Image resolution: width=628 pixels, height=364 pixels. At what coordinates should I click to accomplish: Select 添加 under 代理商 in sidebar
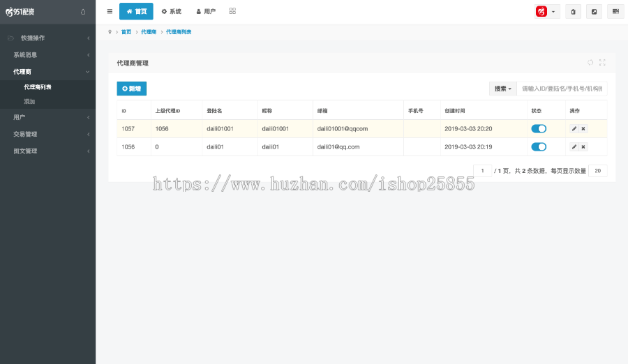(x=29, y=101)
